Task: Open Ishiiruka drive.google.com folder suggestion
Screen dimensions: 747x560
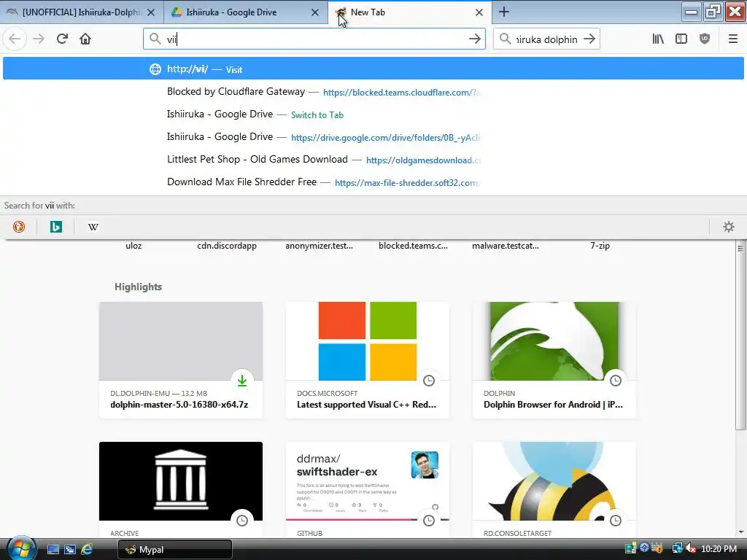Action: pos(373,136)
